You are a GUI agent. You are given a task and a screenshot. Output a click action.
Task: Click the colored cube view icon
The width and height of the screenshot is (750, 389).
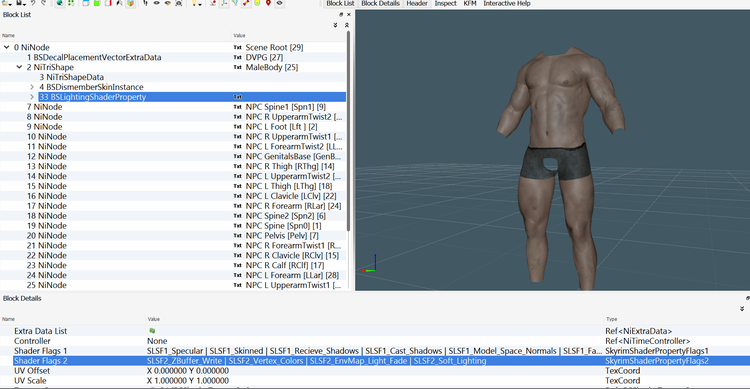[130, 3]
